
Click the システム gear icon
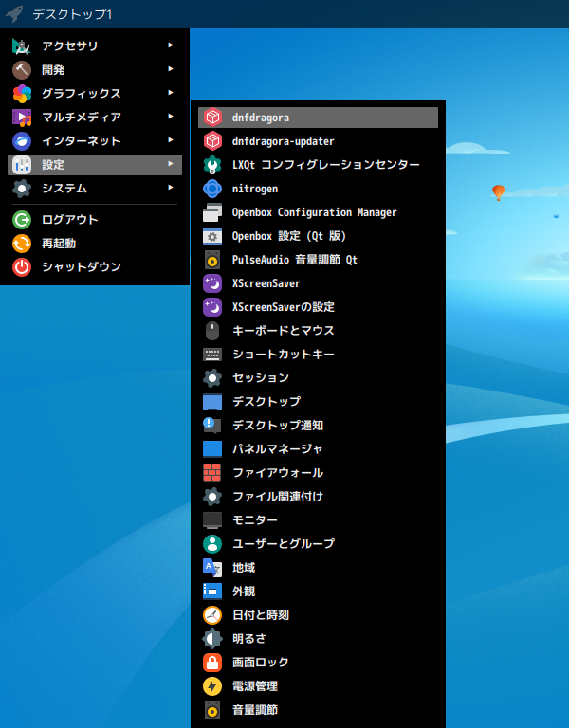tap(22, 189)
